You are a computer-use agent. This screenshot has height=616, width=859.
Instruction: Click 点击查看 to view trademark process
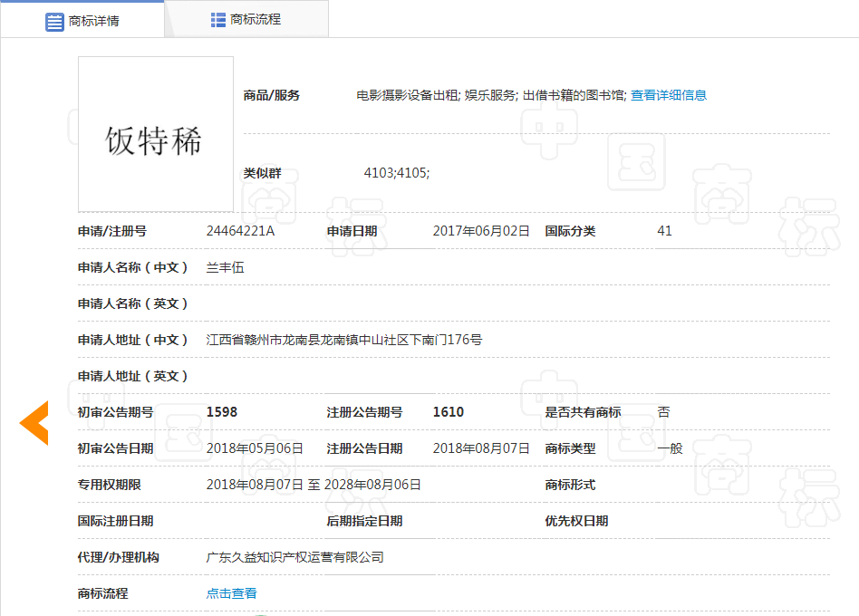230,592
